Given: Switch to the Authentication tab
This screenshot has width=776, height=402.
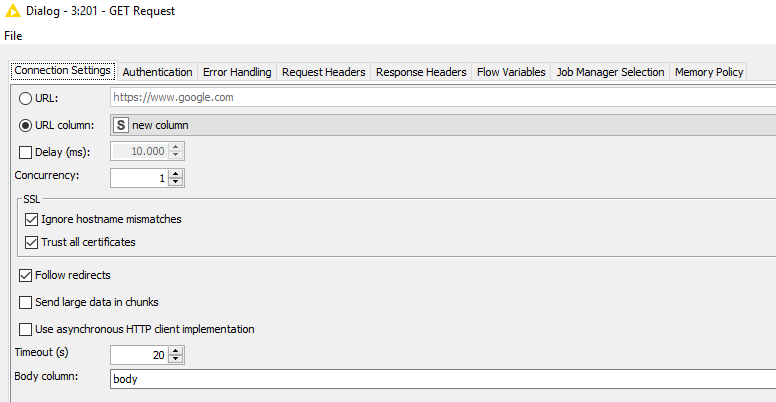Looking at the screenshot, I should [157, 72].
